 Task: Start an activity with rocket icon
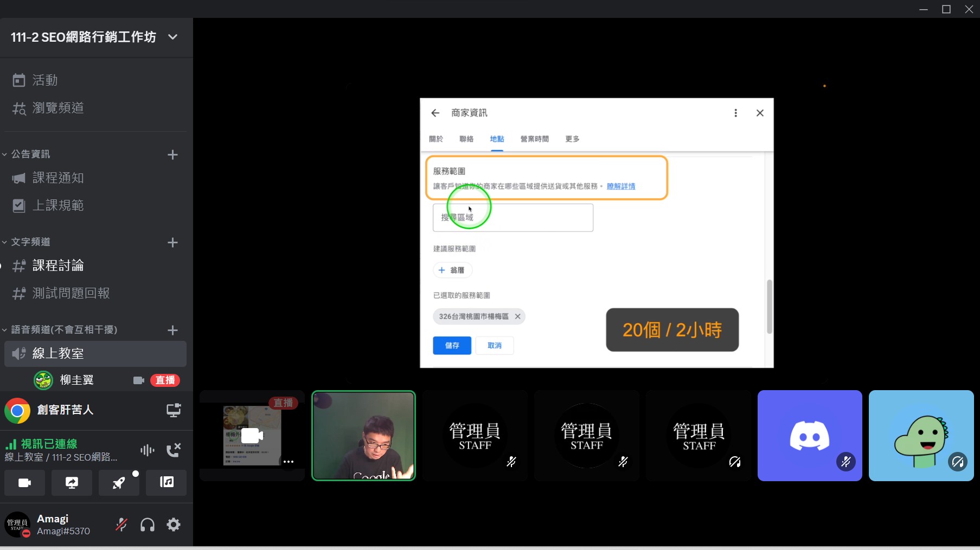click(119, 482)
